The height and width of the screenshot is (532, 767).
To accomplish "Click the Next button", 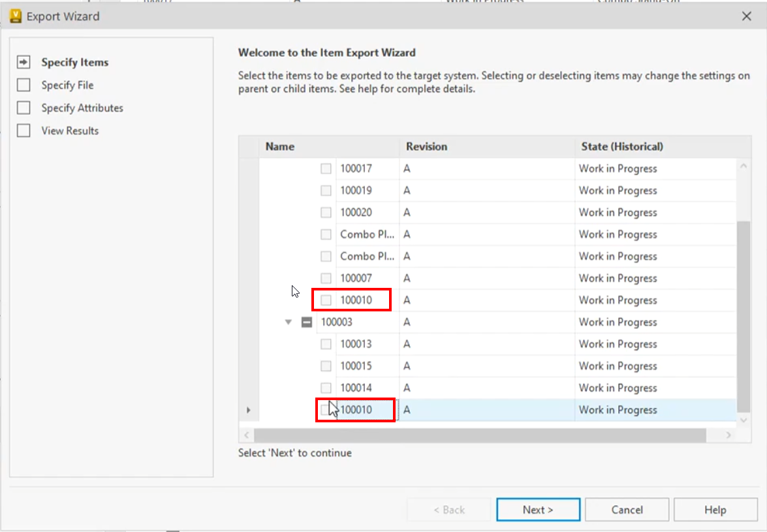I will (x=538, y=509).
